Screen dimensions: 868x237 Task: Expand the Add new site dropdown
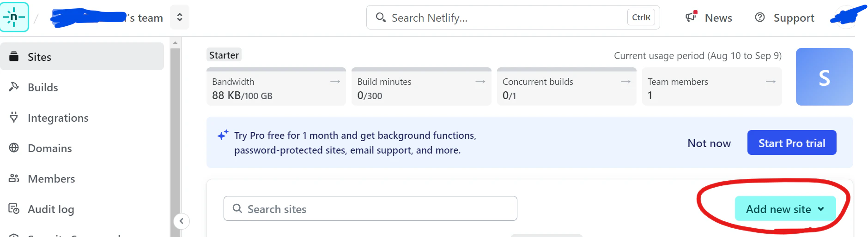[785, 208]
